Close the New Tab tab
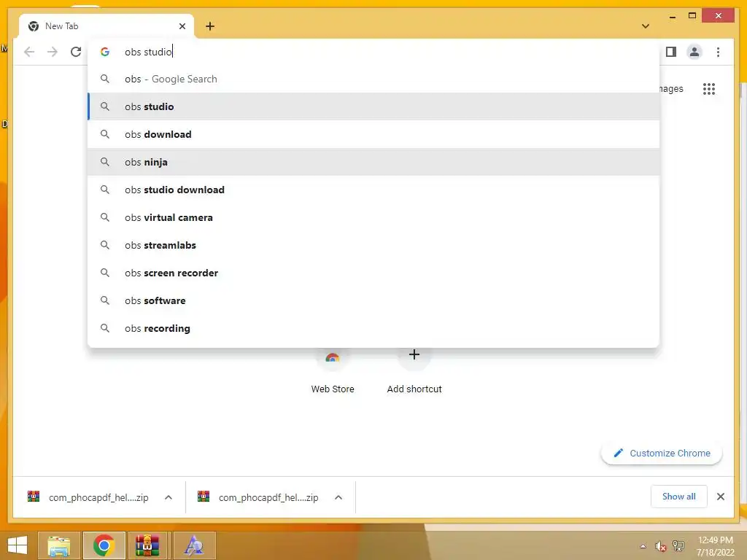This screenshot has height=560, width=747. click(182, 26)
